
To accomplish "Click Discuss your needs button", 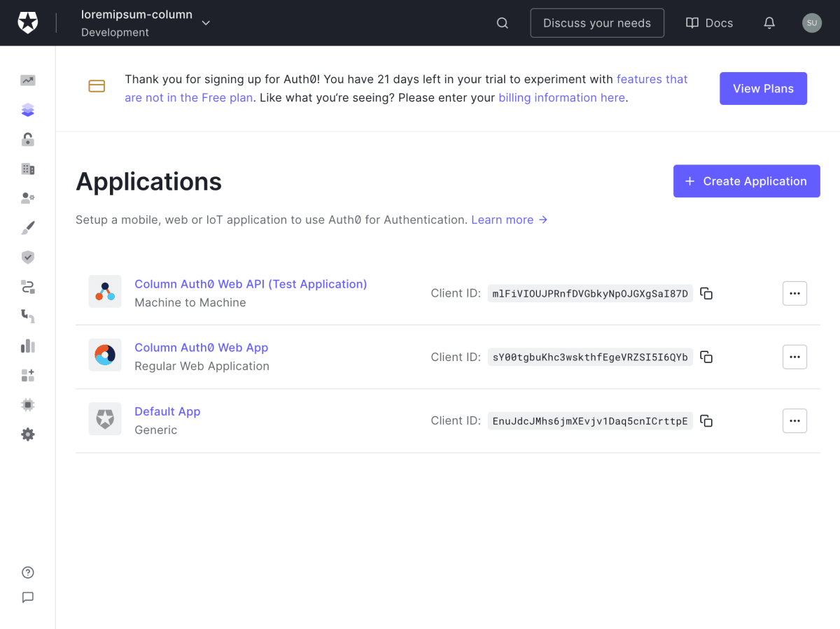I will [597, 23].
